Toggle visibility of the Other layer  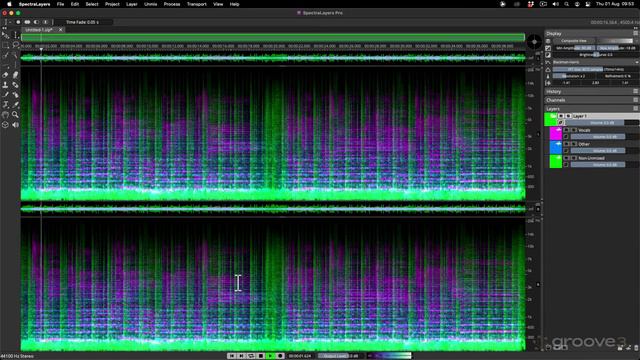point(566,144)
